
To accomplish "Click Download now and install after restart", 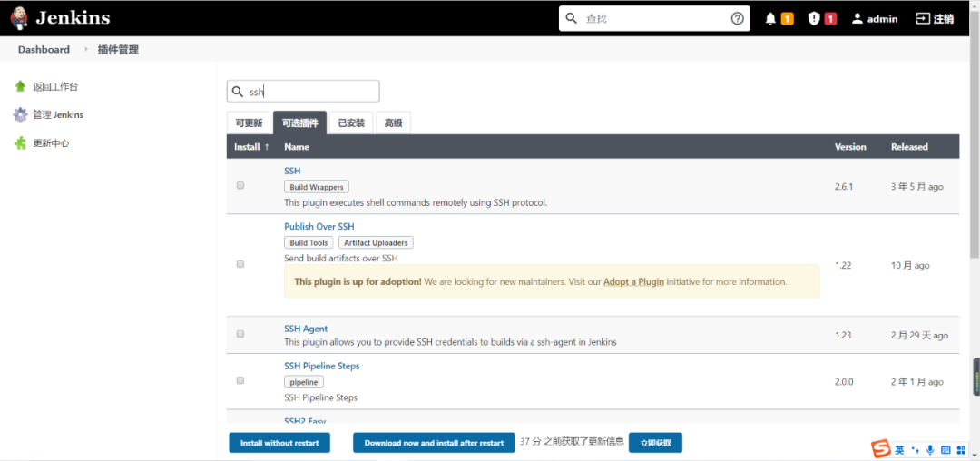I will click(x=434, y=443).
